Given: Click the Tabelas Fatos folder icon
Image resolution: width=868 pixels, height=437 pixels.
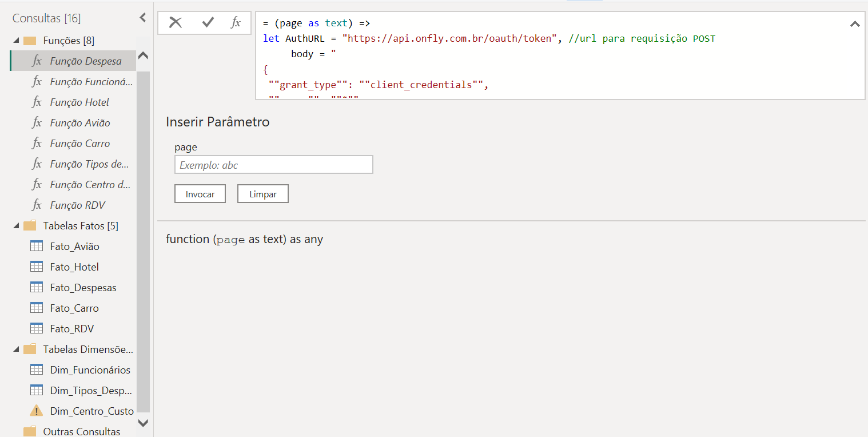Looking at the screenshot, I should tap(30, 226).
